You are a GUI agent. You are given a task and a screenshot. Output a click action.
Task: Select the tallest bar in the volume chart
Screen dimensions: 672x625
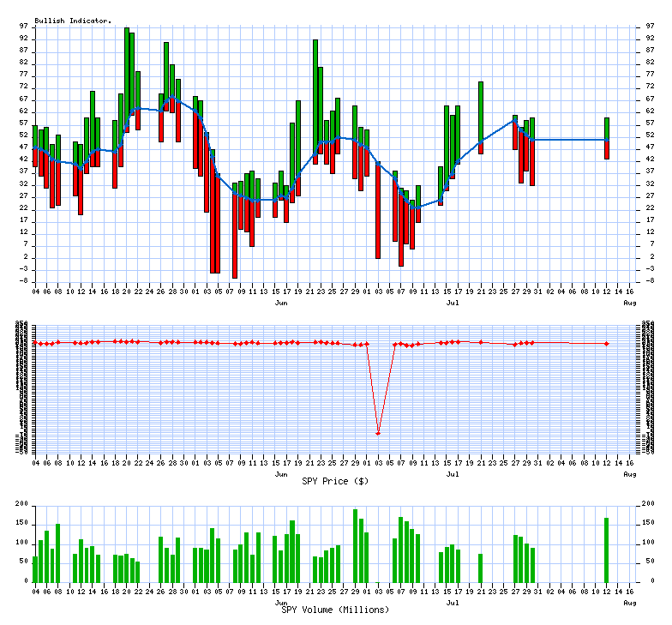(355, 544)
